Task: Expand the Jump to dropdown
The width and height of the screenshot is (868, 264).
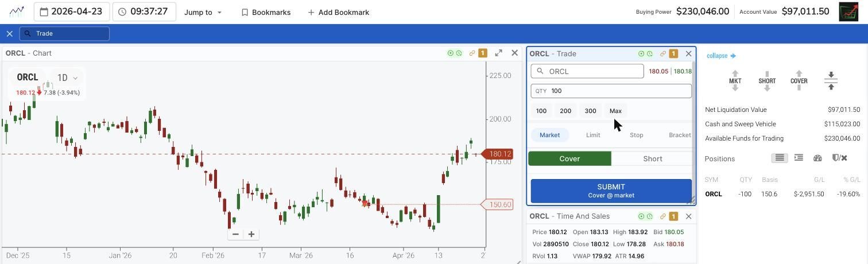Action: pyautogui.click(x=203, y=12)
